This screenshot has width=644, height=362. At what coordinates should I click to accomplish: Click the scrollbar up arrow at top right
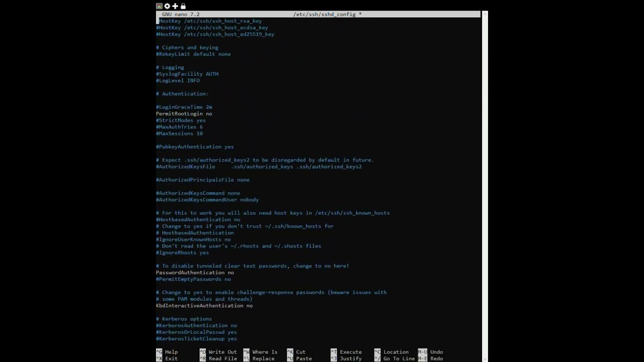pyautogui.click(x=485, y=15)
